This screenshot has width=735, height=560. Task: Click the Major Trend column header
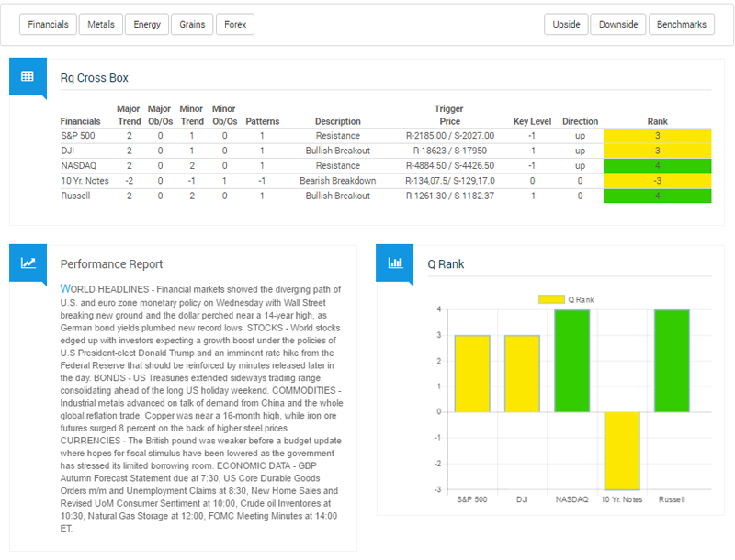point(129,115)
